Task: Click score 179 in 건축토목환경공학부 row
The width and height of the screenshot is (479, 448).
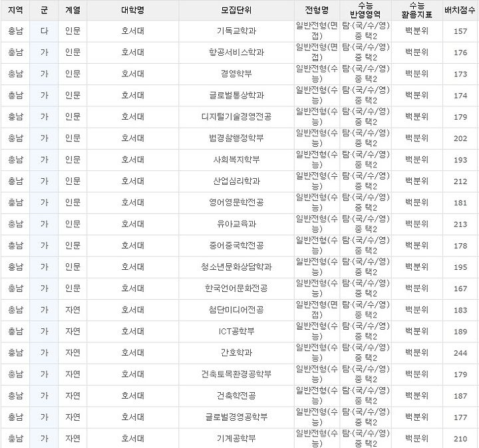Action: (x=460, y=374)
